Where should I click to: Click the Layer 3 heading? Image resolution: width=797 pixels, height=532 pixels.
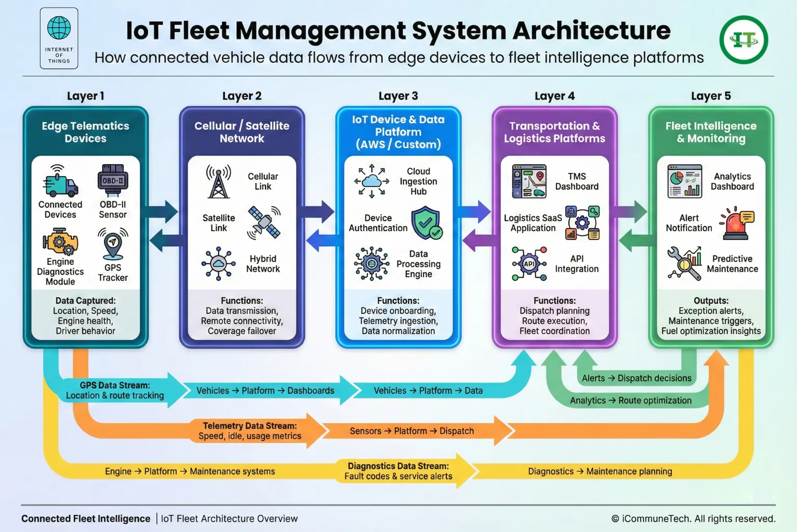click(398, 96)
